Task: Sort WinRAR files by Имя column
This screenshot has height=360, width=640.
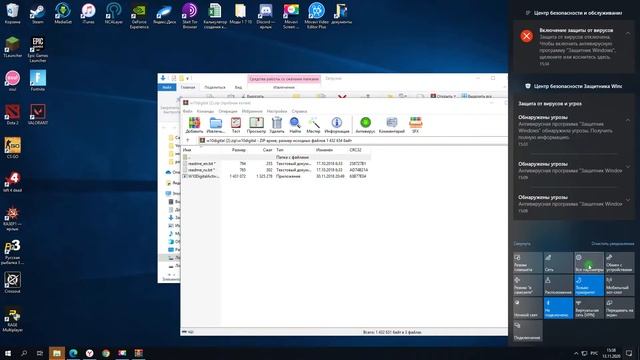Action: (x=187, y=150)
